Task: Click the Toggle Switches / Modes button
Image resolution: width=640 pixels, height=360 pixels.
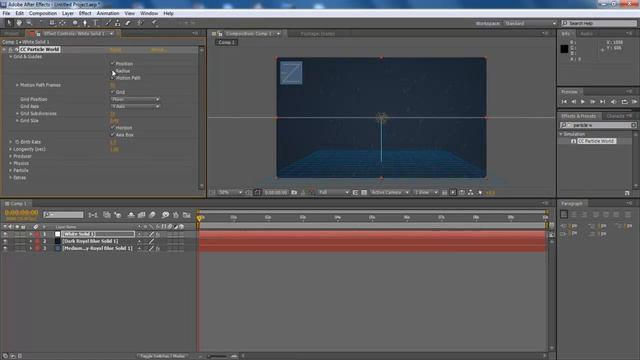Action: click(x=162, y=356)
